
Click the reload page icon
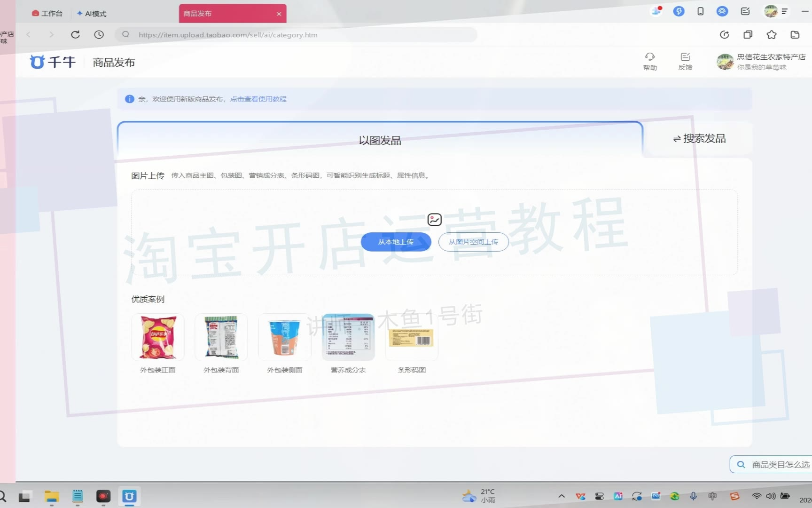coord(75,34)
